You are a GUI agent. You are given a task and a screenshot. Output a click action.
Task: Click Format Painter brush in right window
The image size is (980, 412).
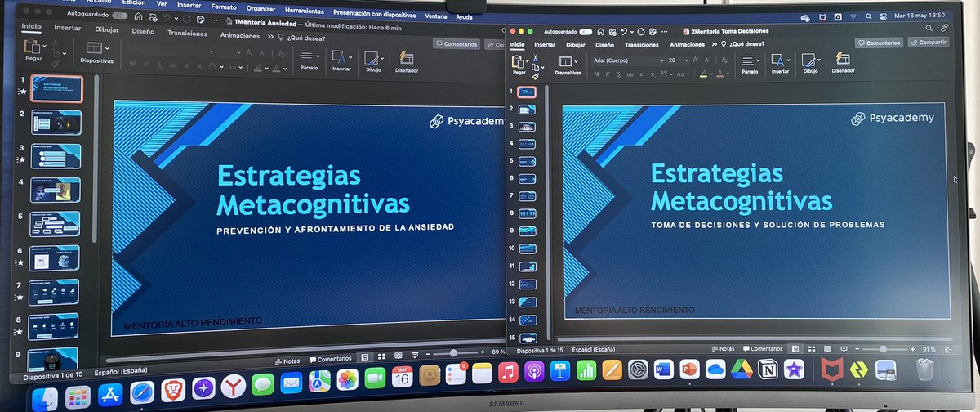535,76
